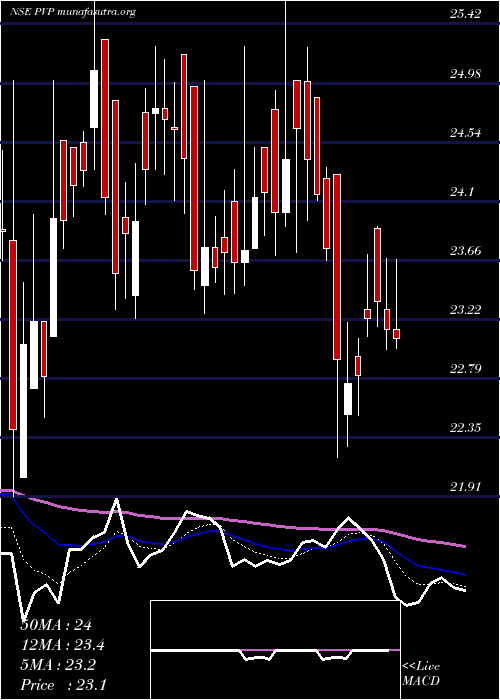Click the last red candlestick on the right

coord(396,334)
